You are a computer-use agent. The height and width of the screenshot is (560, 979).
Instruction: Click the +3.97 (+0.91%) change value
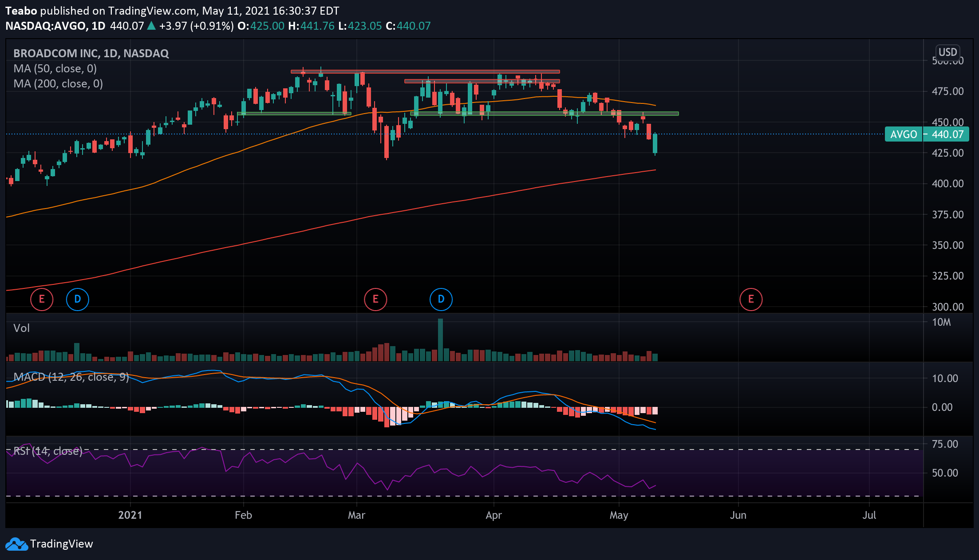point(196,26)
